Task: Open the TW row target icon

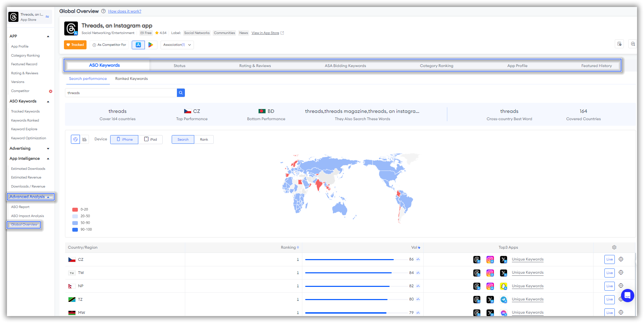Action: (621, 272)
